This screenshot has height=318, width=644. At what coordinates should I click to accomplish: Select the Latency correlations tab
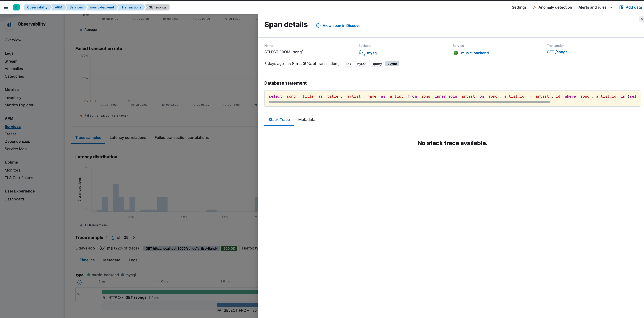(x=128, y=138)
